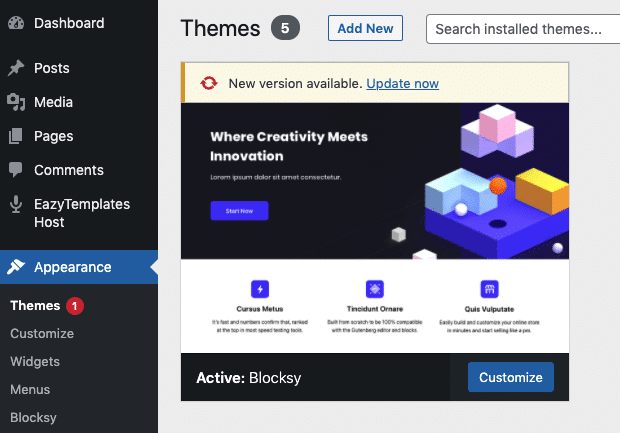
Task: Click the Tincidunt Ornare diamond icon
Action: [x=375, y=289]
